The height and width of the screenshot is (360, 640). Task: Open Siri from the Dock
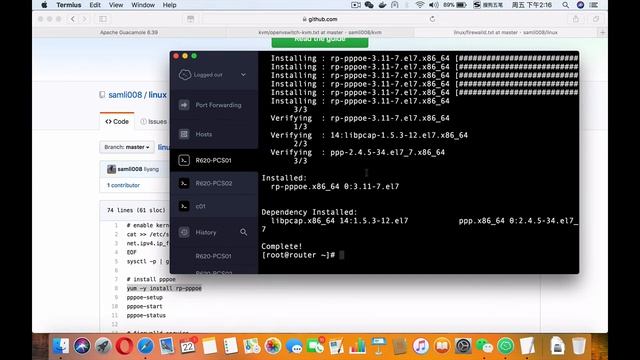pyautogui.click(x=82, y=346)
